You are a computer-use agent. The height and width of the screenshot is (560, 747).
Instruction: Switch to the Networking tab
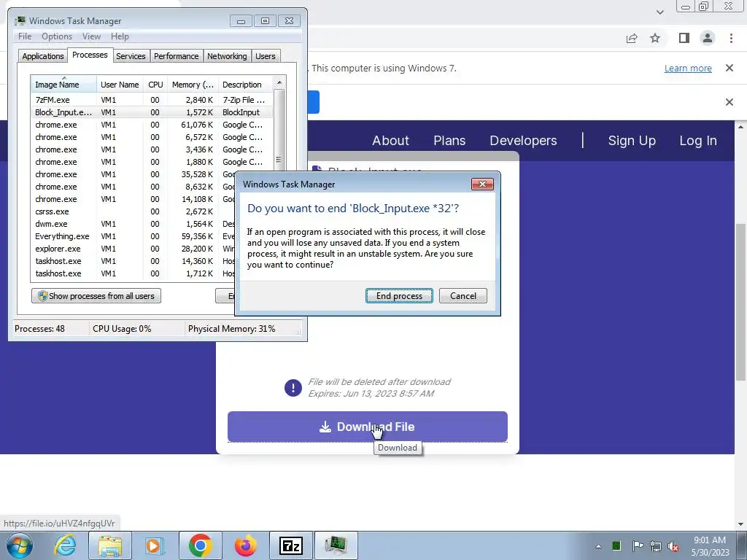(227, 56)
